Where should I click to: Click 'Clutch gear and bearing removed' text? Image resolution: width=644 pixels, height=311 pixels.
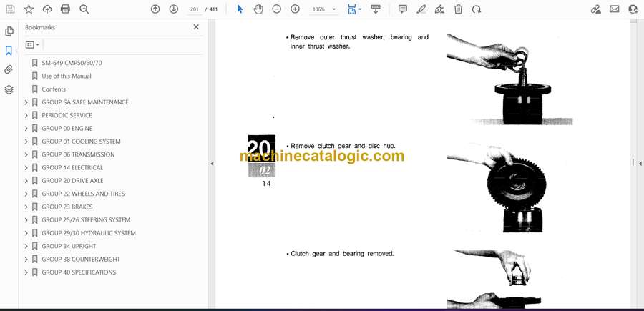pos(342,254)
